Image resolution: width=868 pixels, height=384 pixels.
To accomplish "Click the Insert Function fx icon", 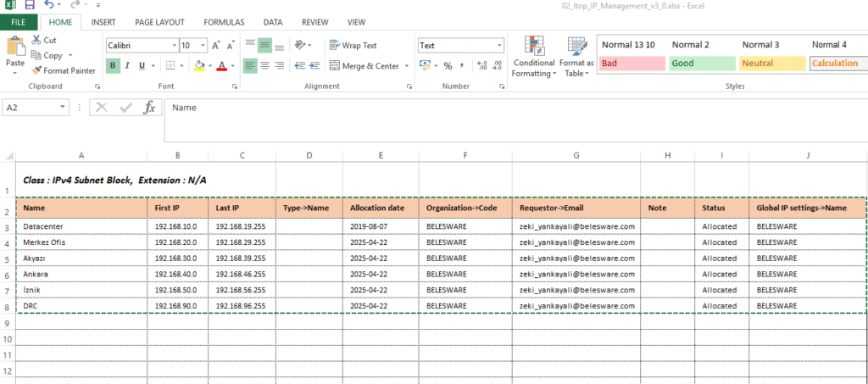I will (x=148, y=108).
